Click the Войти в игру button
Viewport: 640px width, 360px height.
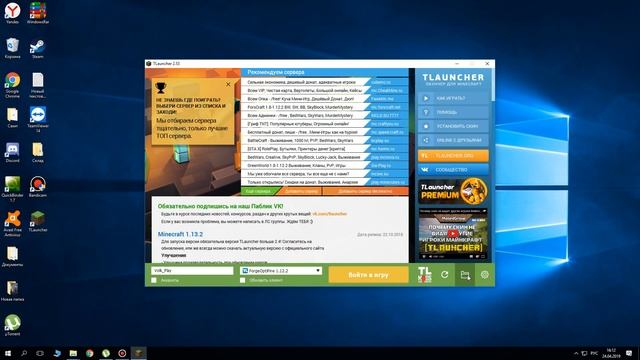tap(368, 275)
